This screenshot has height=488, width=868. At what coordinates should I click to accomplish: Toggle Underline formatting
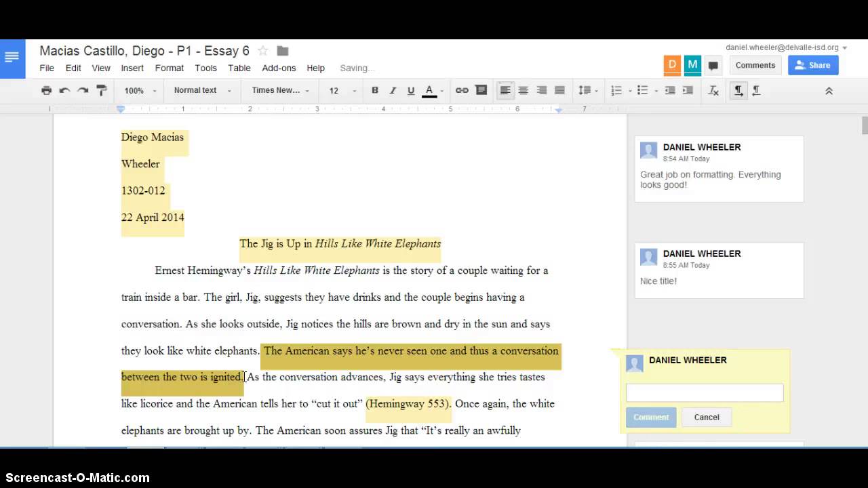[410, 90]
